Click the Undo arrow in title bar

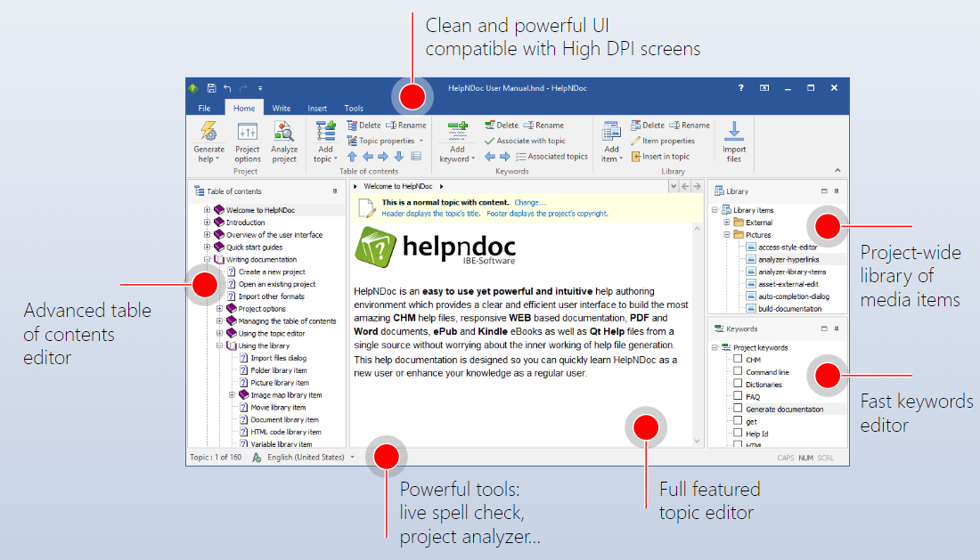(227, 88)
